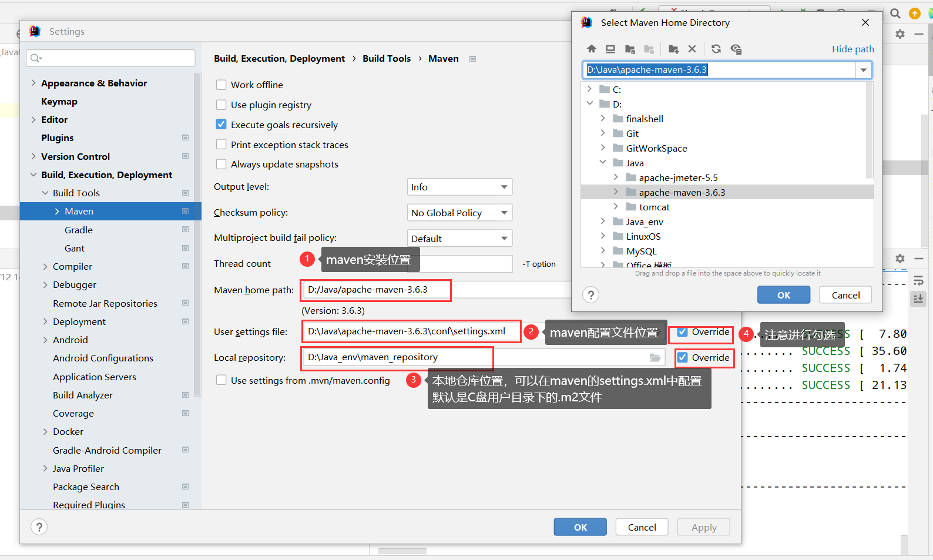Browse for Local repository folder icon
The height and width of the screenshot is (560, 933).
[655, 357]
